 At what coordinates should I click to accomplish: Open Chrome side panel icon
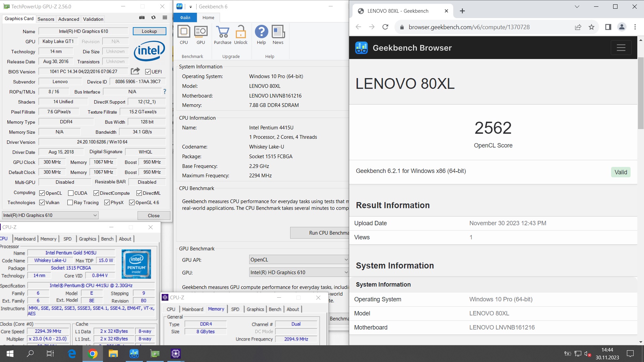coord(608,27)
